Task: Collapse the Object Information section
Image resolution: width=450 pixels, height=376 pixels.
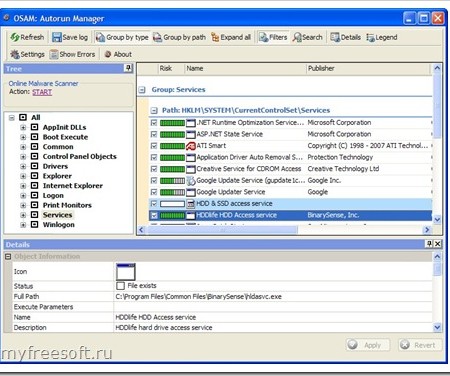Action: click(8, 256)
